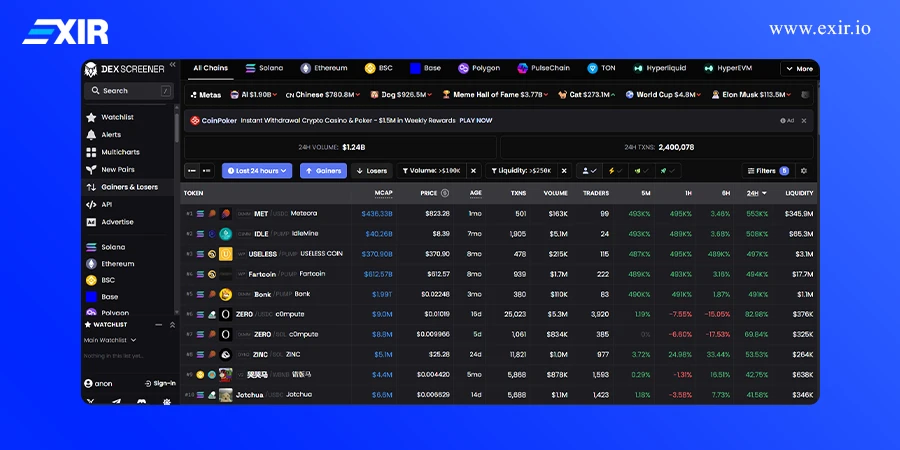Switch to expanded row layout icon
This screenshot has height=450, width=900.
point(207,171)
